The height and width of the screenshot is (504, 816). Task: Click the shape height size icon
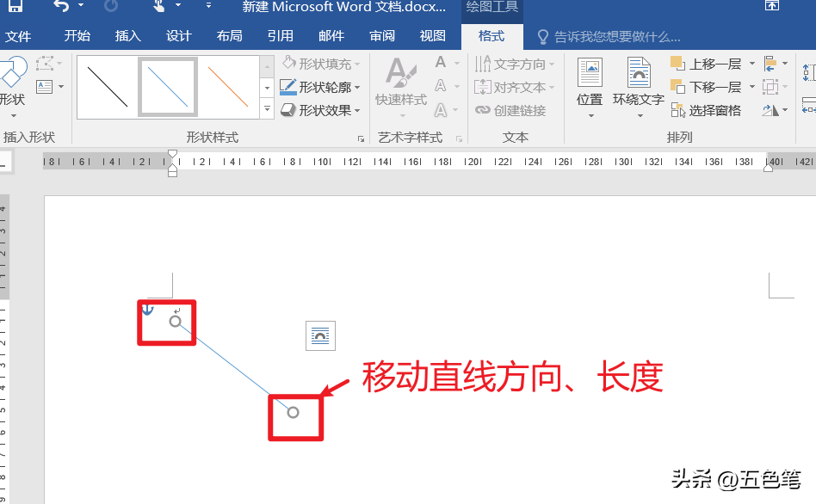809,72
